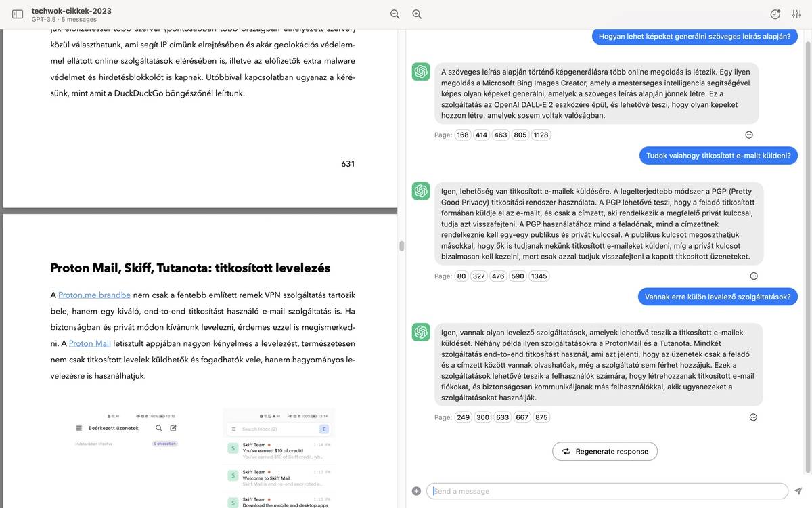Image resolution: width=812 pixels, height=508 pixels.
Task: Click the plus attach icon beside message field
Action: click(x=416, y=491)
